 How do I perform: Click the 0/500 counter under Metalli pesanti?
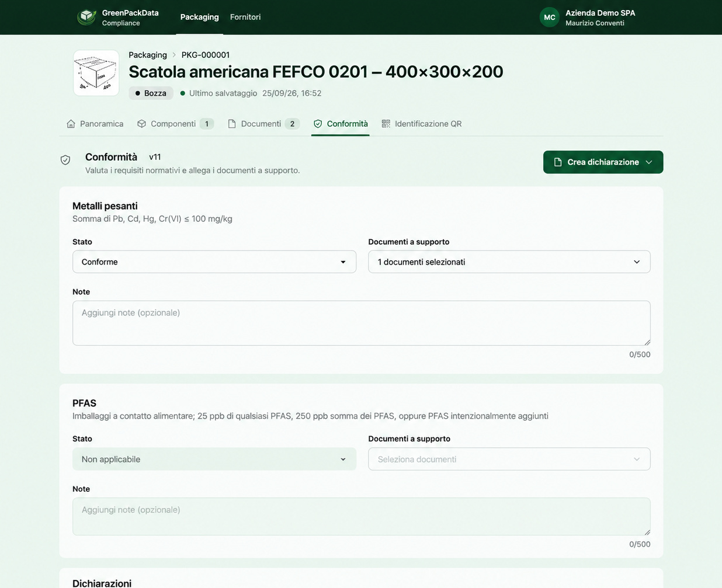(x=640, y=354)
